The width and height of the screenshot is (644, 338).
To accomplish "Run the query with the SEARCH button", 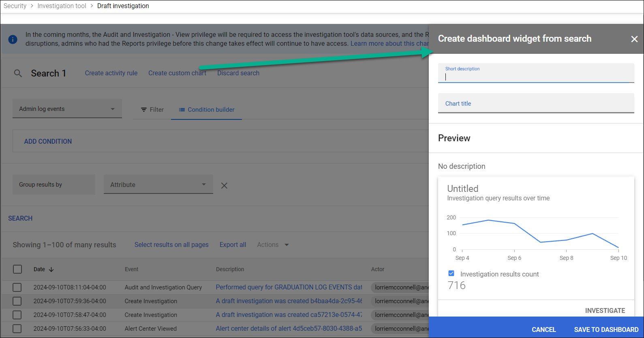I will 20,218.
